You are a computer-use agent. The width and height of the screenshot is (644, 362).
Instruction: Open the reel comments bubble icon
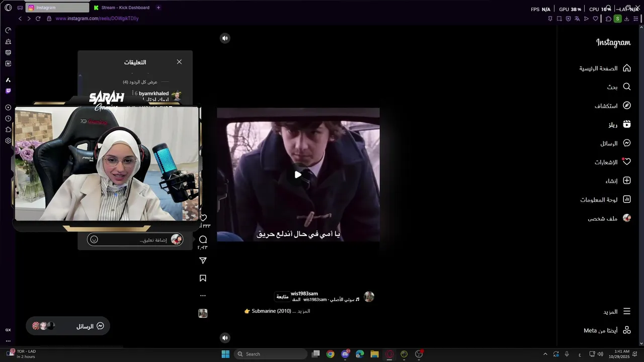203,239
